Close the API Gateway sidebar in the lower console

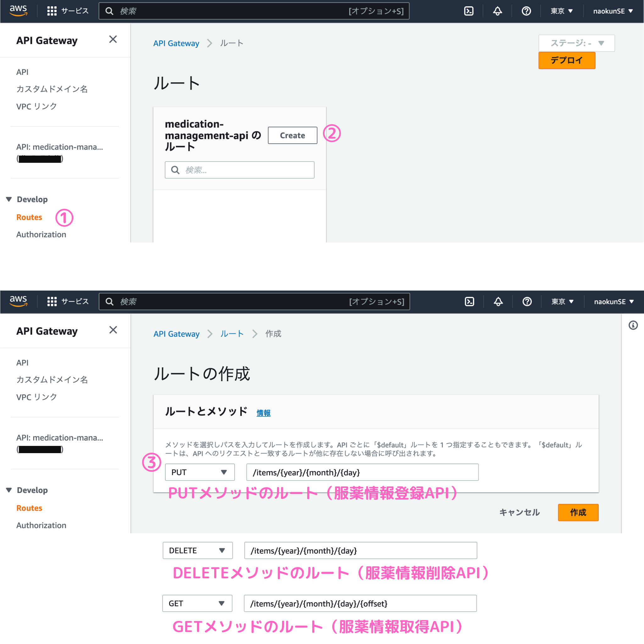(x=113, y=330)
